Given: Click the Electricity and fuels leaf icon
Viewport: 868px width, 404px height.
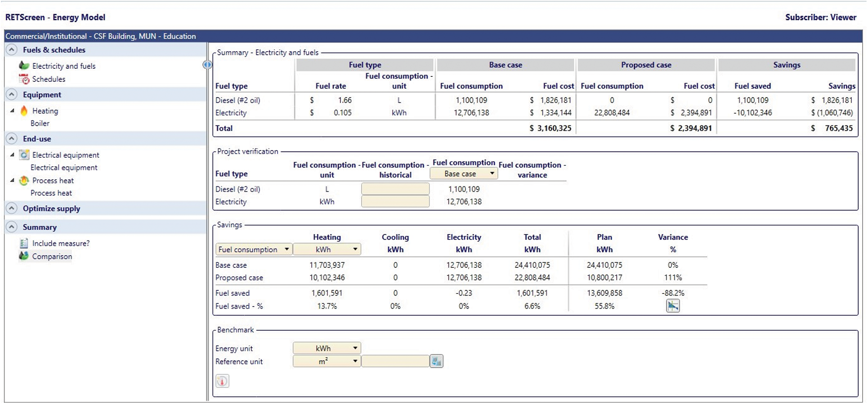Looking at the screenshot, I should [x=24, y=66].
